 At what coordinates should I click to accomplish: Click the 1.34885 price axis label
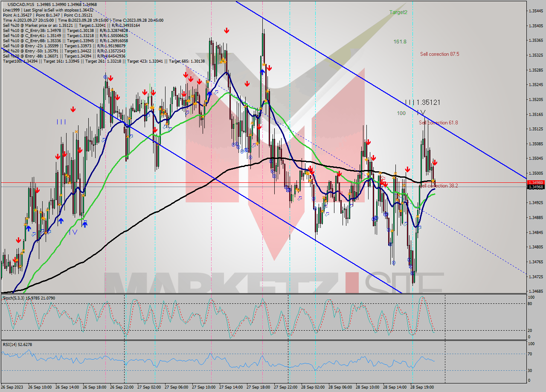point(536,218)
